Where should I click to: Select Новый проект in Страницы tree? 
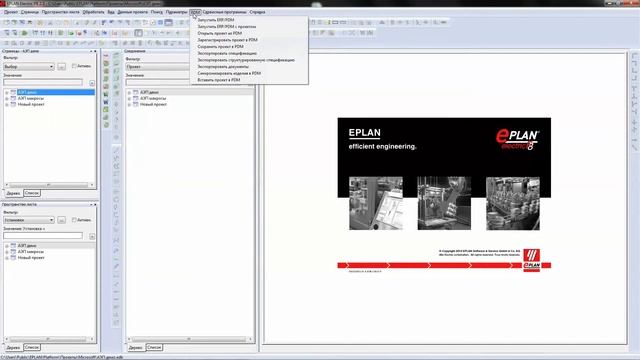pyautogui.click(x=31, y=104)
